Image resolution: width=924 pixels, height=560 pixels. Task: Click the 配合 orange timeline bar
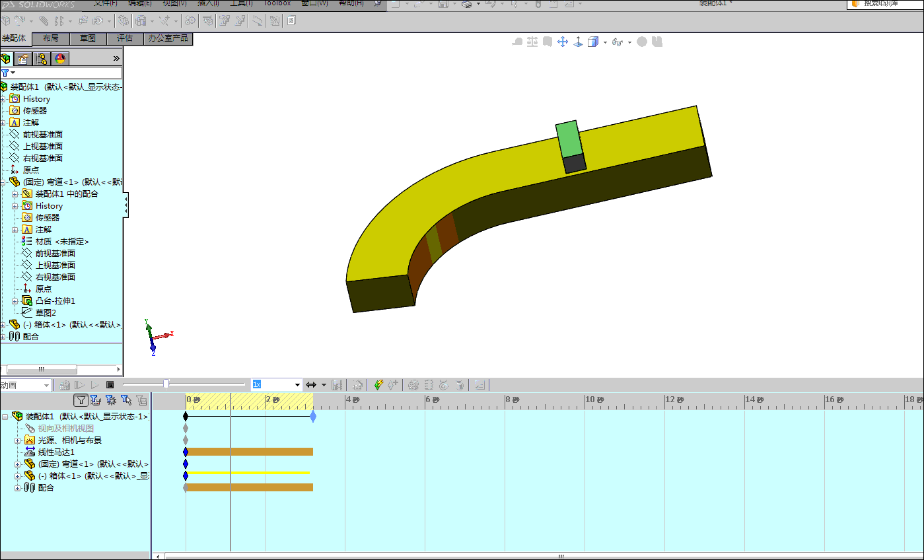pyautogui.click(x=249, y=487)
